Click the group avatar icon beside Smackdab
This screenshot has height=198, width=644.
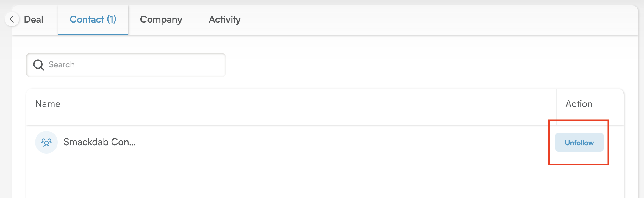point(46,142)
